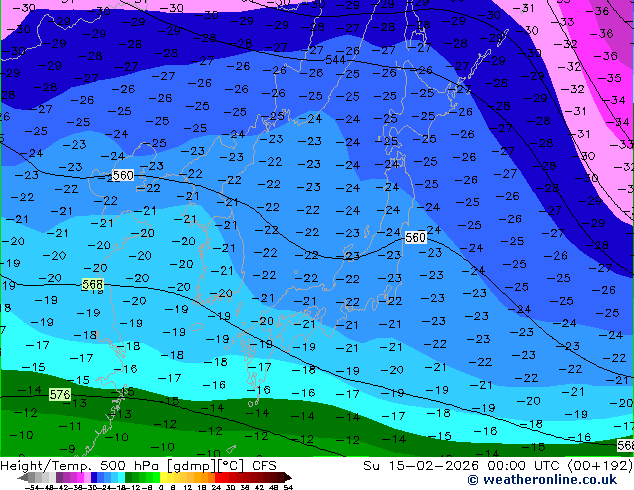Click the forecast date 'Su 15-02-2026'

point(421,465)
